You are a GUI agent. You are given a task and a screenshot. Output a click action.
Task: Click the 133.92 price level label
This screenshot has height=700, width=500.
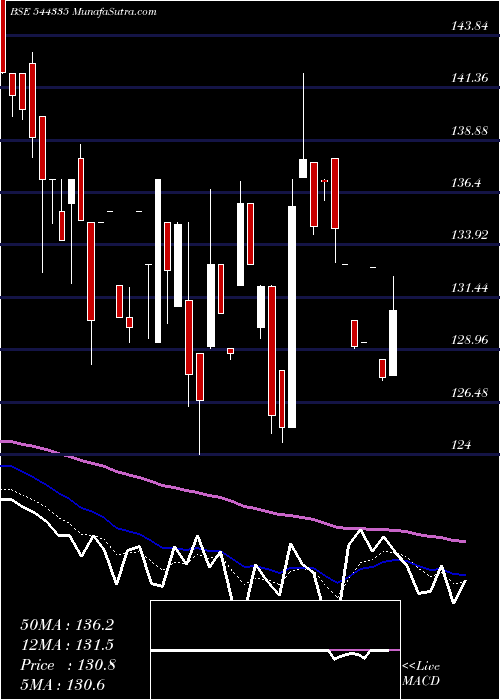469,235
